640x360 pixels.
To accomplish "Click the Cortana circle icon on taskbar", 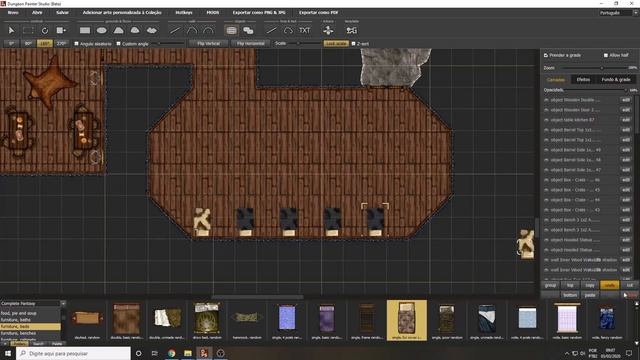I will (x=138, y=353).
